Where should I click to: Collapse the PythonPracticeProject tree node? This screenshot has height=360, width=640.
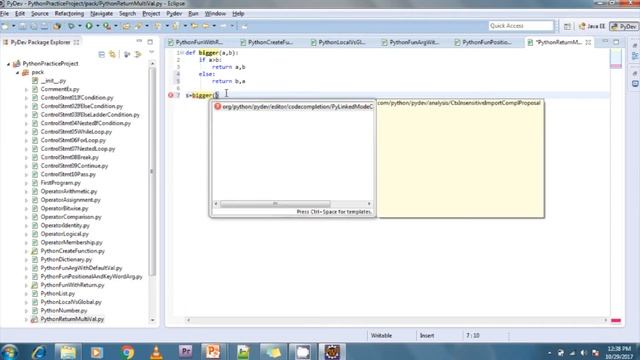point(8,64)
